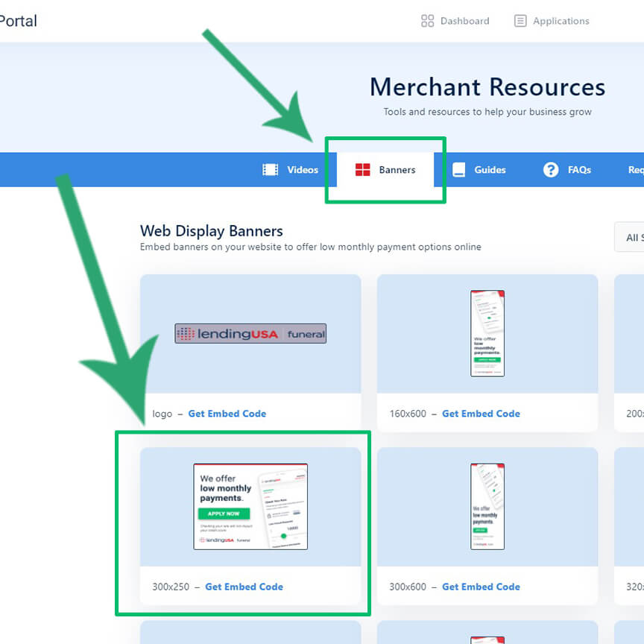Open the All Sizes filter dropdown

click(x=633, y=237)
